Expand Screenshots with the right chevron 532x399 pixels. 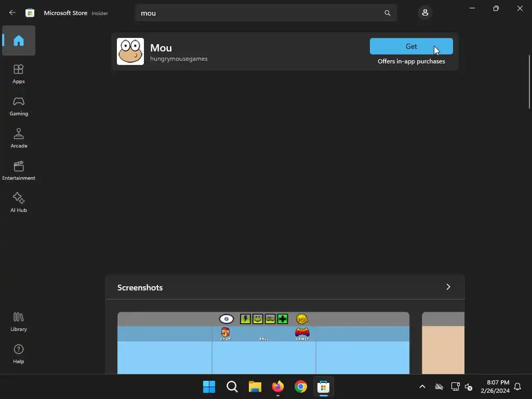(x=448, y=287)
